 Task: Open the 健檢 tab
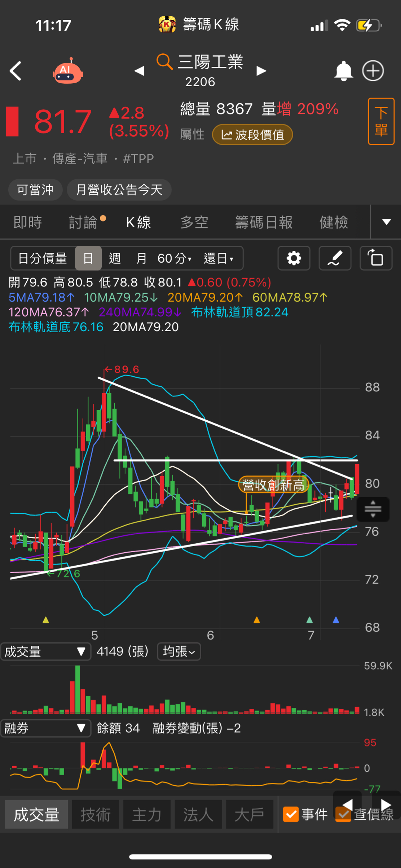pos(334,222)
